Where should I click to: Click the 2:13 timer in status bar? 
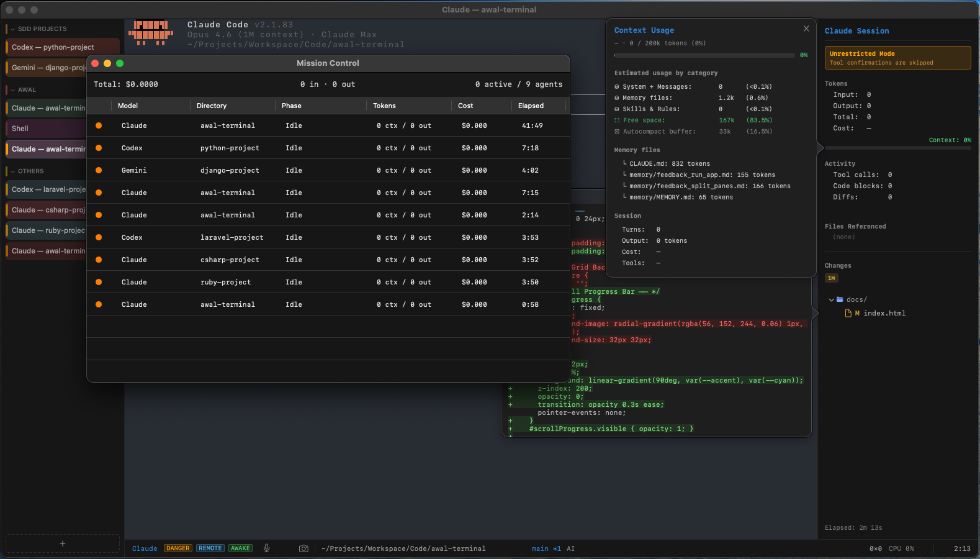tap(962, 548)
